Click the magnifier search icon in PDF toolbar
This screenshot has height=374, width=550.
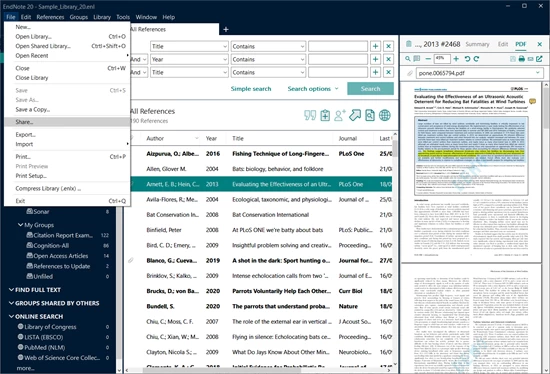point(408,59)
